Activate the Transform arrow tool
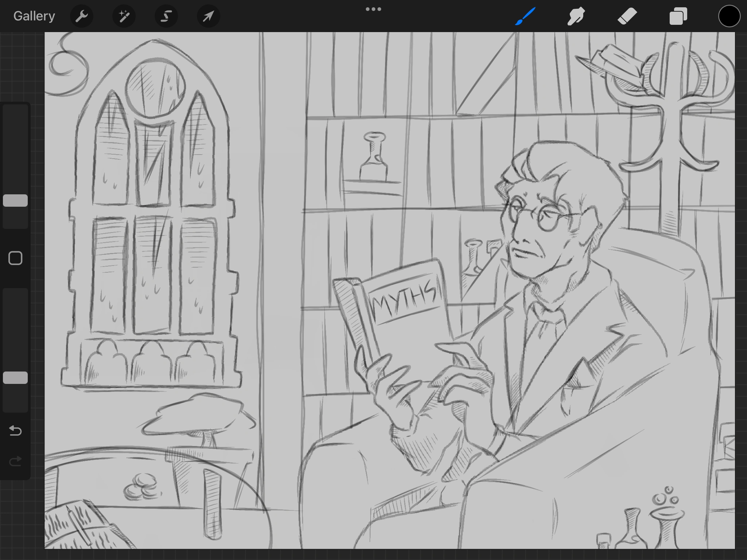The width and height of the screenshot is (747, 560). tap(208, 16)
